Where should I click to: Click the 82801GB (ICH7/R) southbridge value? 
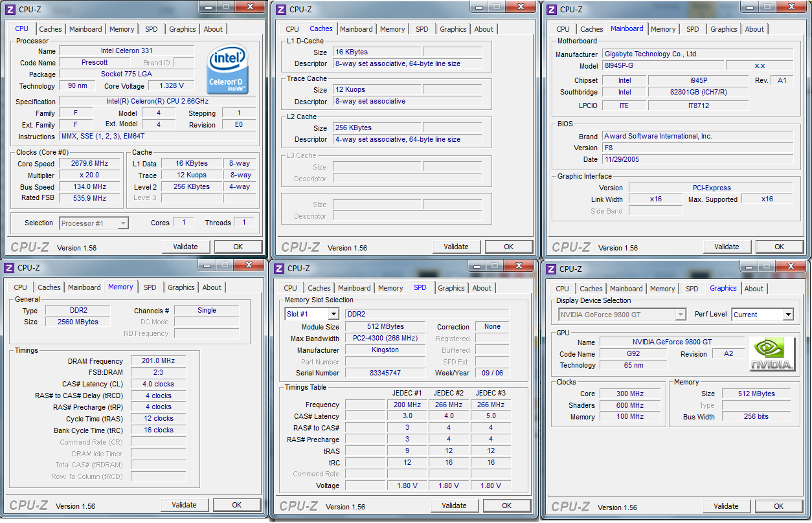point(699,93)
